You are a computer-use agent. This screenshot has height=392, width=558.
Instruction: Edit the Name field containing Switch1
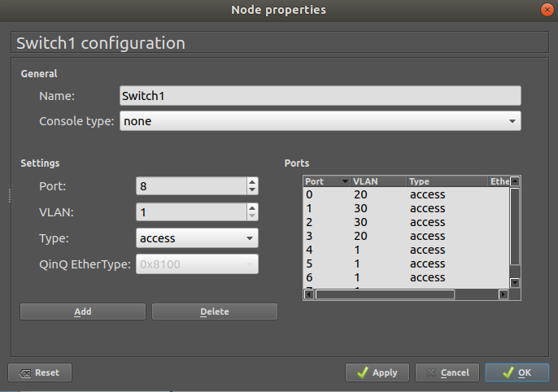pyautogui.click(x=320, y=95)
